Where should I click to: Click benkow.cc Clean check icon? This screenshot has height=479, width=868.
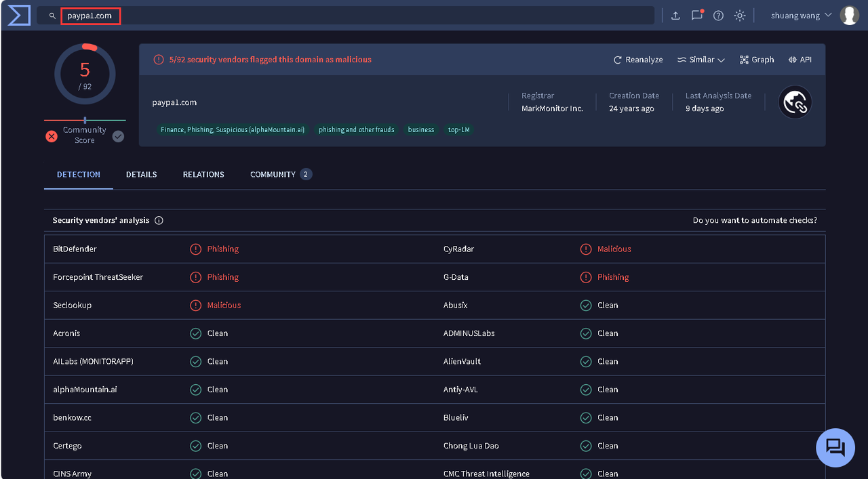coord(195,417)
